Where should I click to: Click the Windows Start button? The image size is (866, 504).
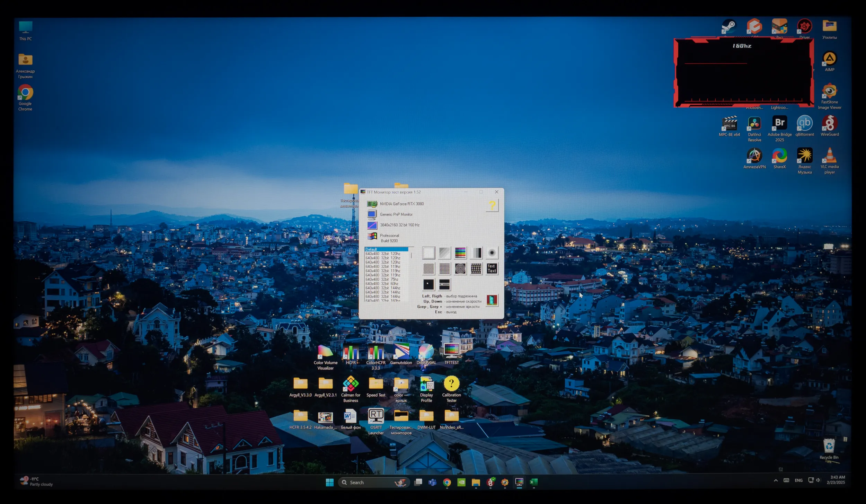pos(329,483)
